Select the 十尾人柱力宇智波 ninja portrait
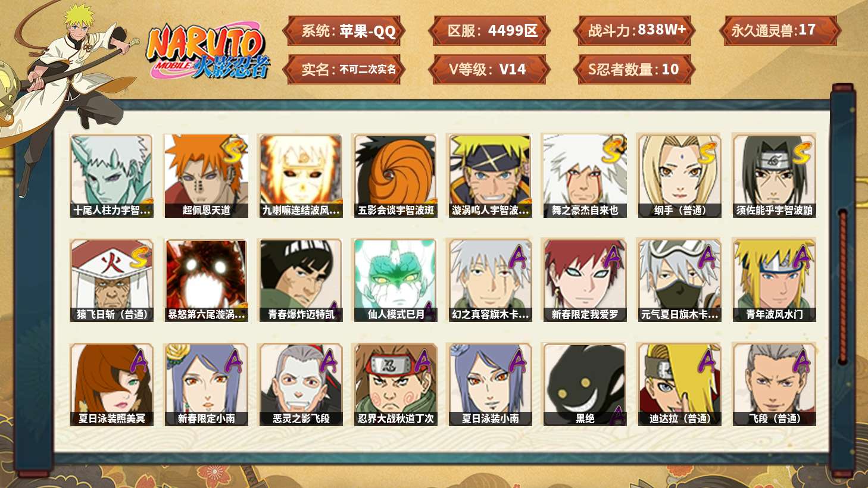This screenshot has width=868, height=488. 111,176
